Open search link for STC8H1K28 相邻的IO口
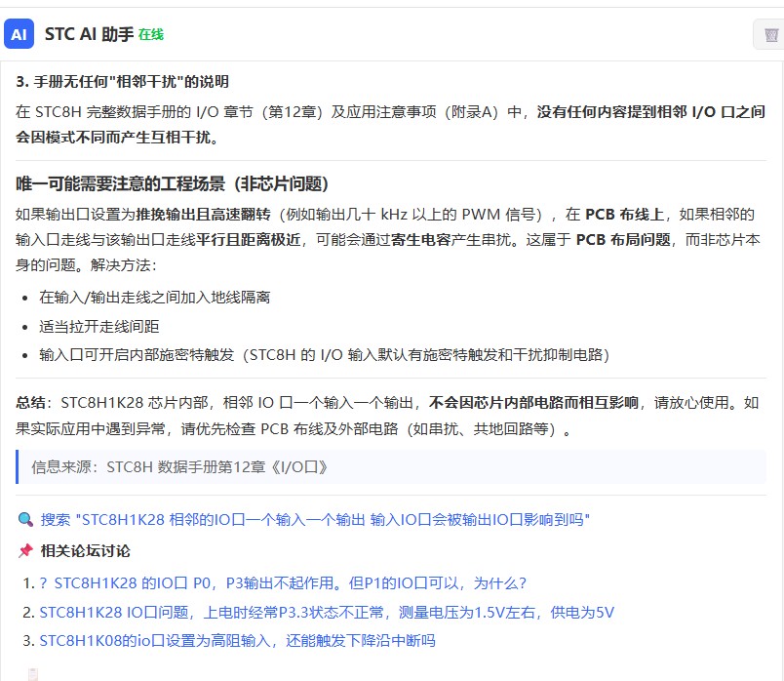The width and height of the screenshot is (784, 681). tap(315, 519)
